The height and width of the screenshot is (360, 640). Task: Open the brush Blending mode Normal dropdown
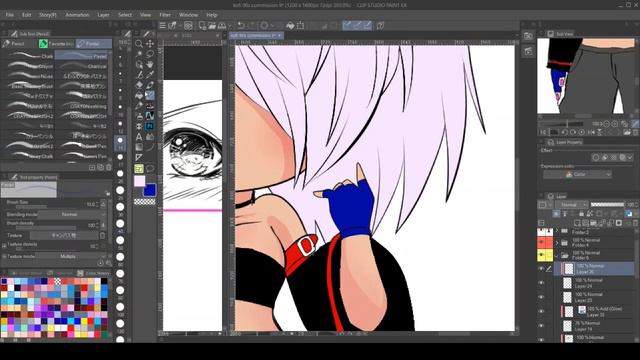tap(72, 214)
